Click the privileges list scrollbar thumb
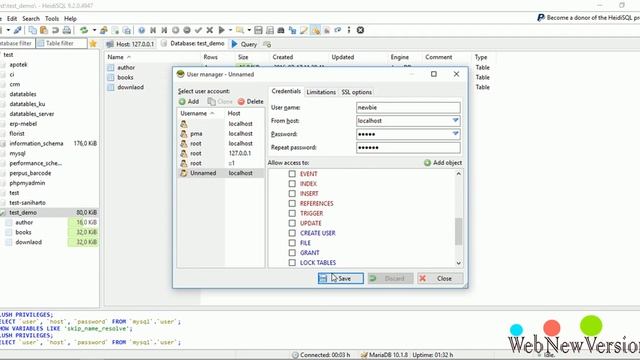 (x=459, y=231)
